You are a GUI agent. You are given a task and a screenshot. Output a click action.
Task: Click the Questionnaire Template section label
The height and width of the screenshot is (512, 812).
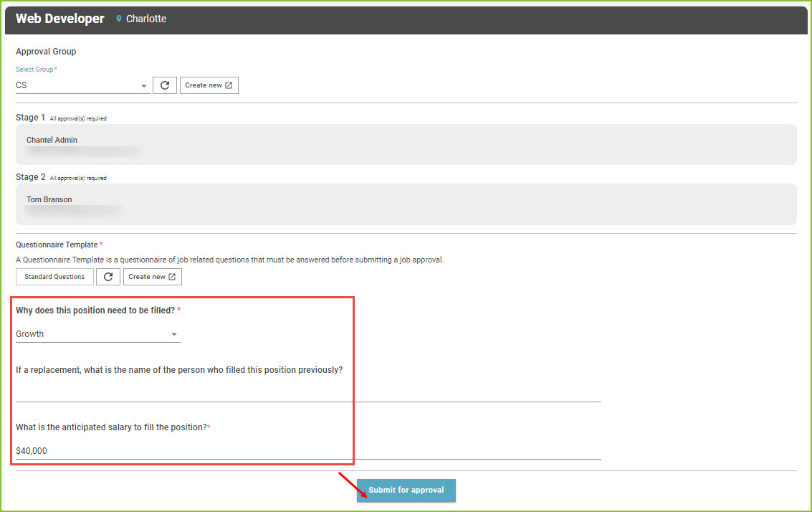(57, 245)
